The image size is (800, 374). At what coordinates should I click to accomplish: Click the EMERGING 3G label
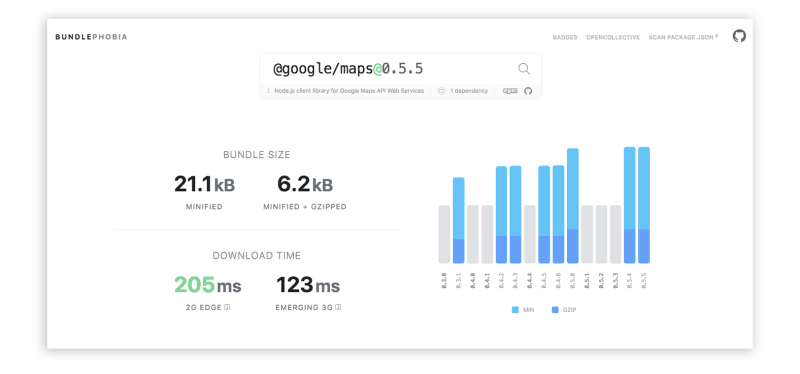[304, 308]
